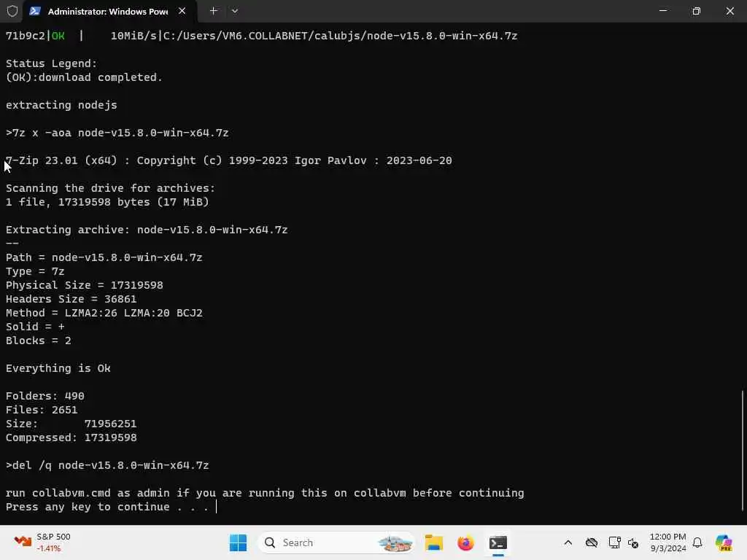The height and width of the screenshot is (560, 747).
Task: Open the clock showing 12:00 PM
Action: point(668,542)
